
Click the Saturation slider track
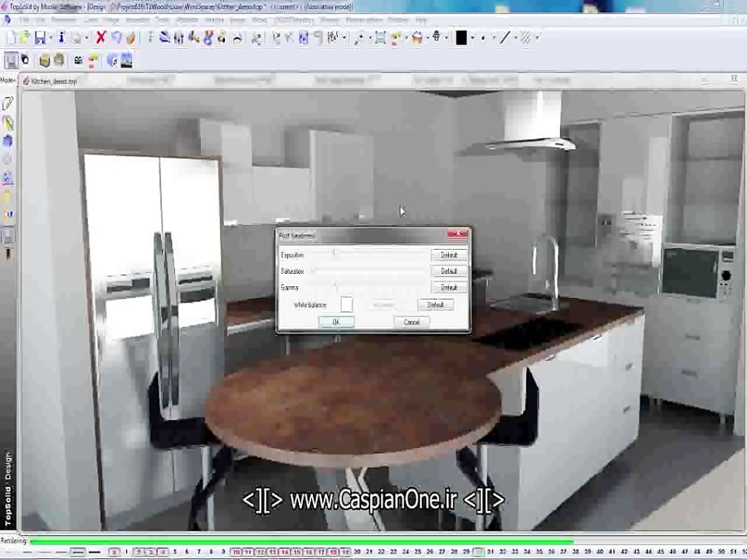369,270
